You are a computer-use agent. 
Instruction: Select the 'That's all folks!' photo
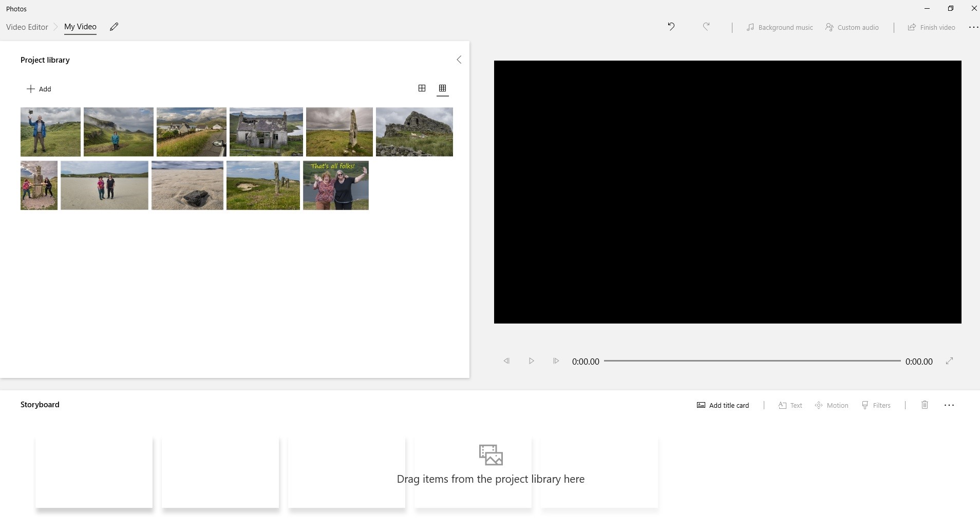(x=335, y=185)
